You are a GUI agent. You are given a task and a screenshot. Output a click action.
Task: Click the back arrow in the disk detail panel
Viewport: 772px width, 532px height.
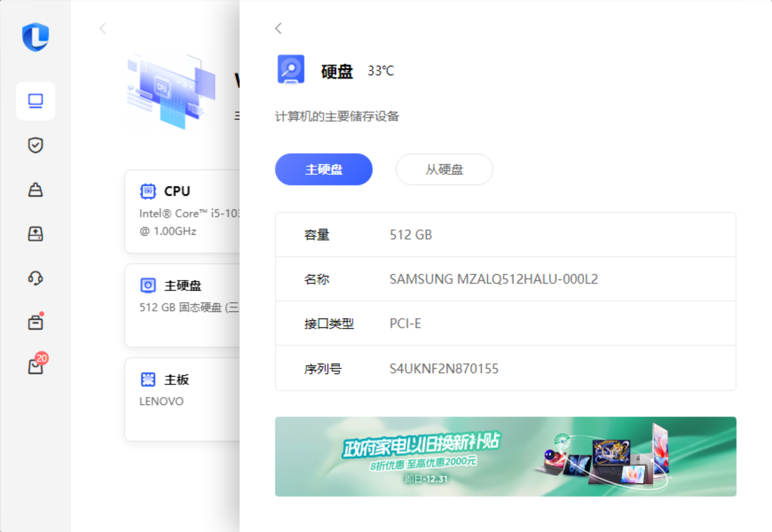[279, 28]
